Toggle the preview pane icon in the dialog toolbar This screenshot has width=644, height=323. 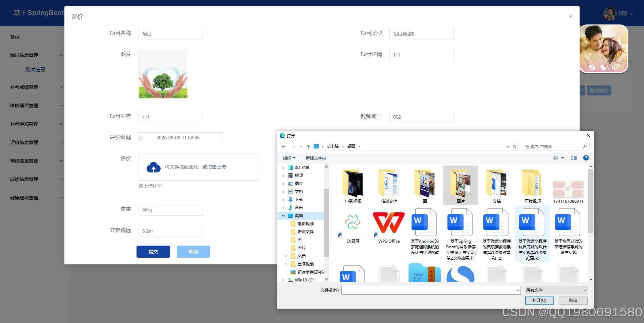pos(574,157)
